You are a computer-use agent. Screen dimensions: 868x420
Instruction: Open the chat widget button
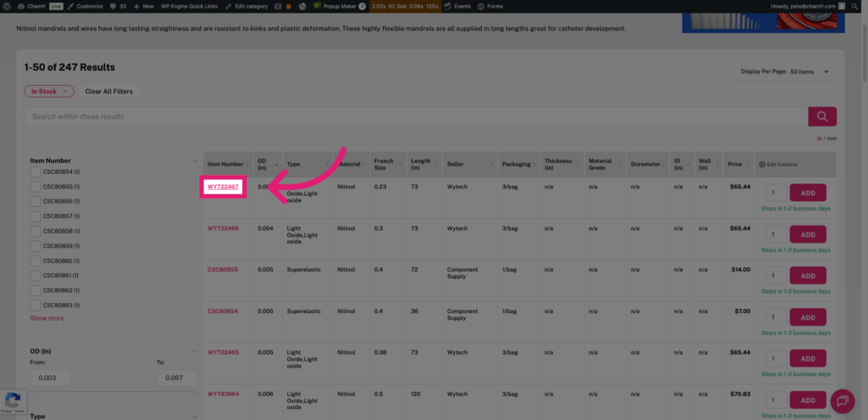point(843,401)
